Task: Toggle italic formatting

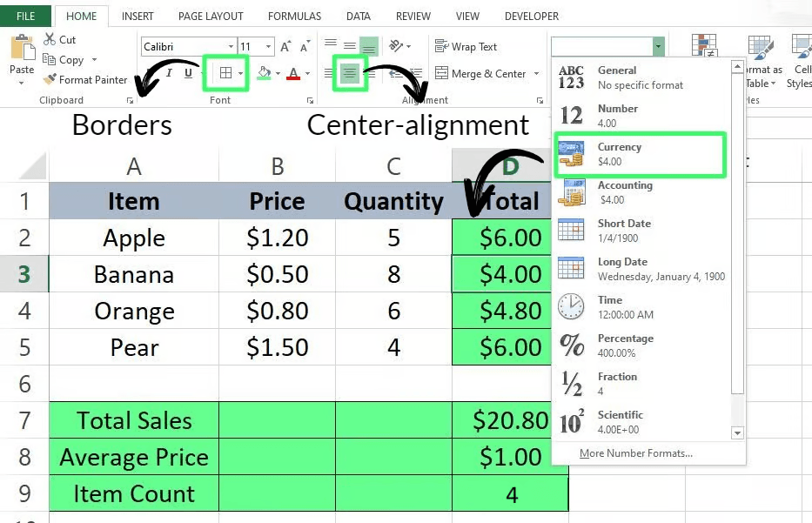Action: click(170, 74)
